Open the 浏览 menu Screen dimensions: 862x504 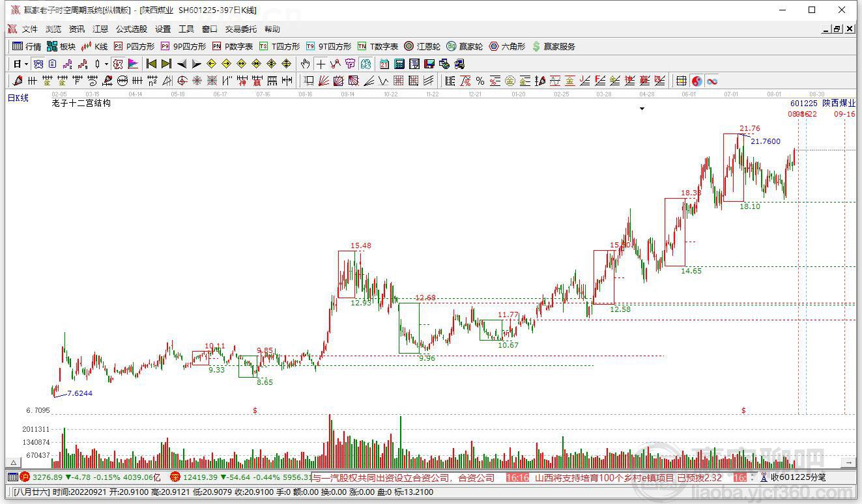53,29
